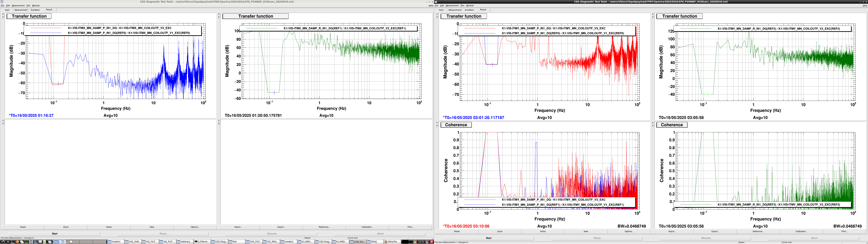Launch Firefox from the taskbar launcher

(x=17, y=242)
